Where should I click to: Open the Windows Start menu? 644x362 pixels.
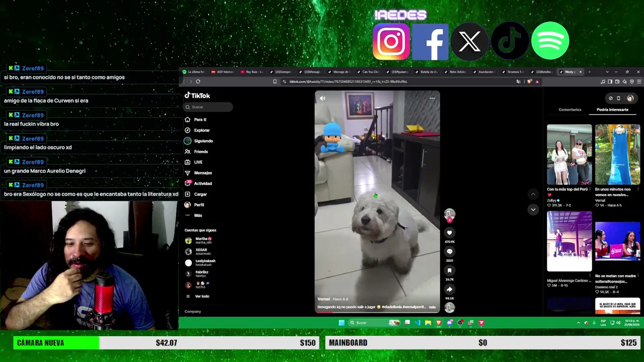click(x=342, y=323)
